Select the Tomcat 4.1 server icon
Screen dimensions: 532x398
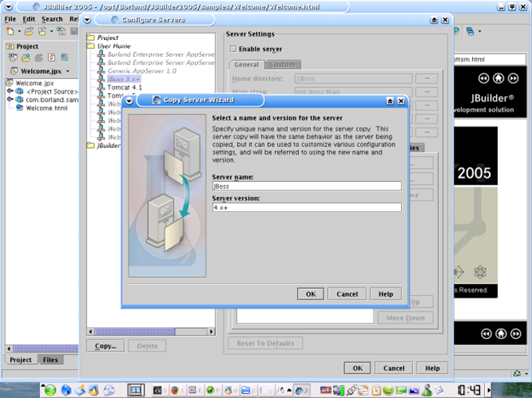click(102, 87)
